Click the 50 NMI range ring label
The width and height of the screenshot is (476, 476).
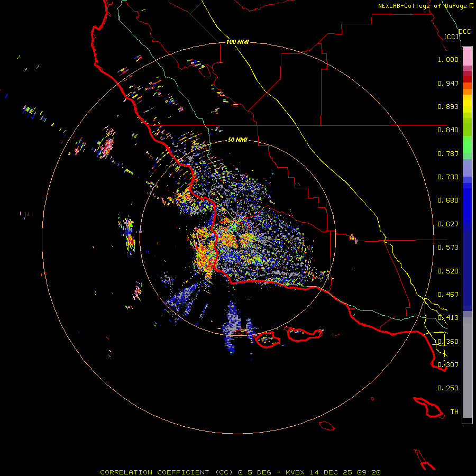pyautogui.click(x=237, y=140)
